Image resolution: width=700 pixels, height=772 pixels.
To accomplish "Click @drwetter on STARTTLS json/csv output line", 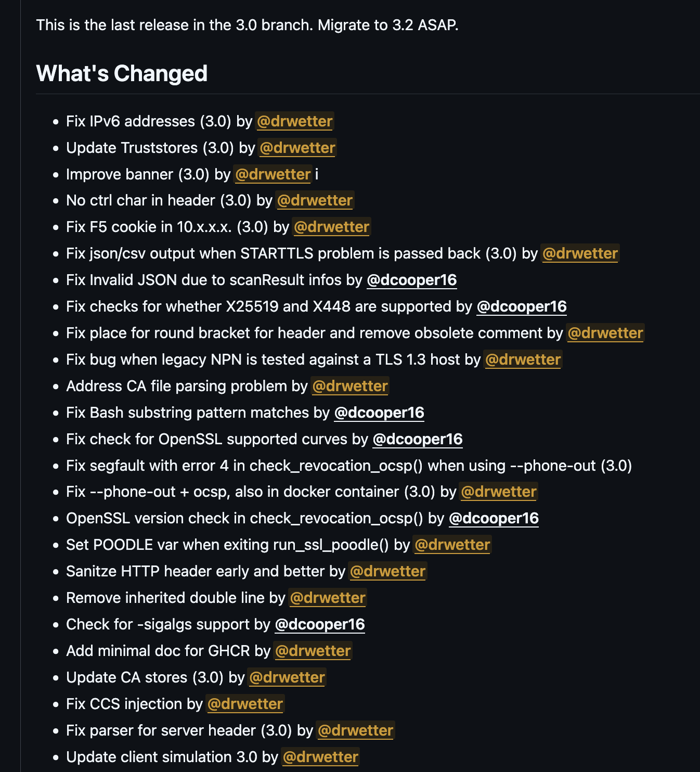I will (580, 253).
